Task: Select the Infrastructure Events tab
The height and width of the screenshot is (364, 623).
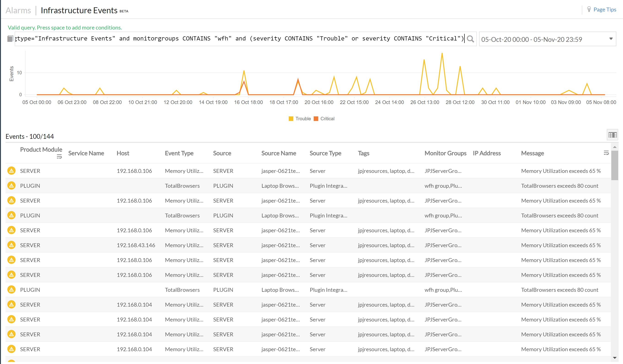Action: click(79, 10)
